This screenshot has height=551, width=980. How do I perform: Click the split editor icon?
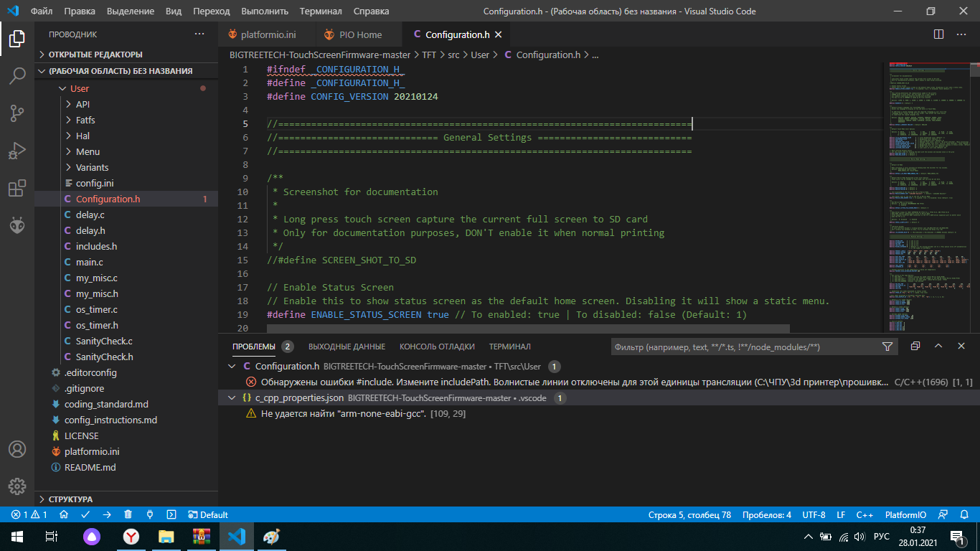tap(938, 34)
